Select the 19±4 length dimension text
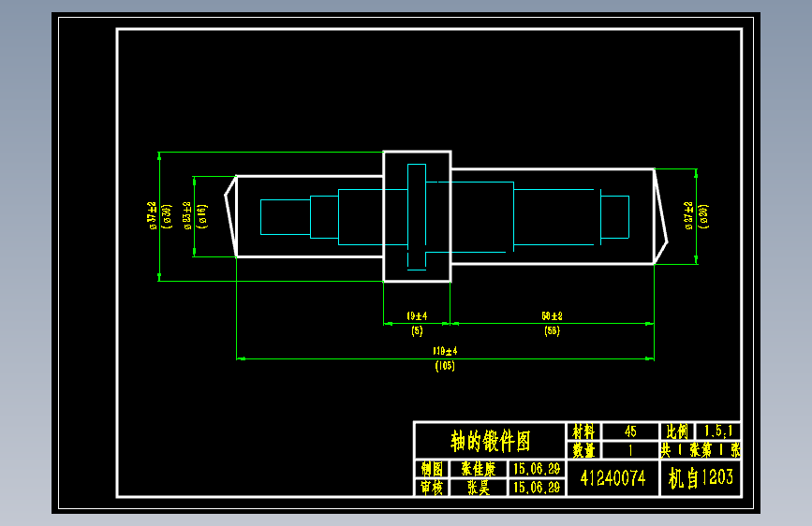Screen dimensions: 812x526 pyautogui.click(x=417, y=315)
